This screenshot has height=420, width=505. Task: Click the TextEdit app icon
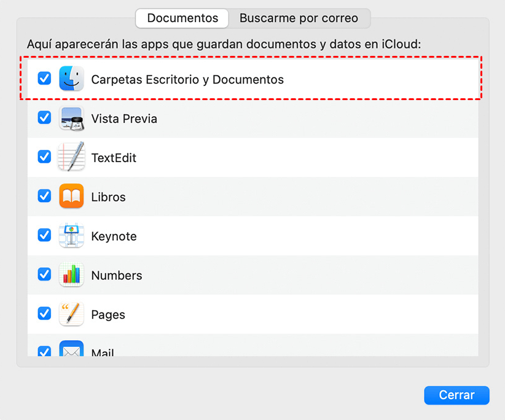coord(71,157)
